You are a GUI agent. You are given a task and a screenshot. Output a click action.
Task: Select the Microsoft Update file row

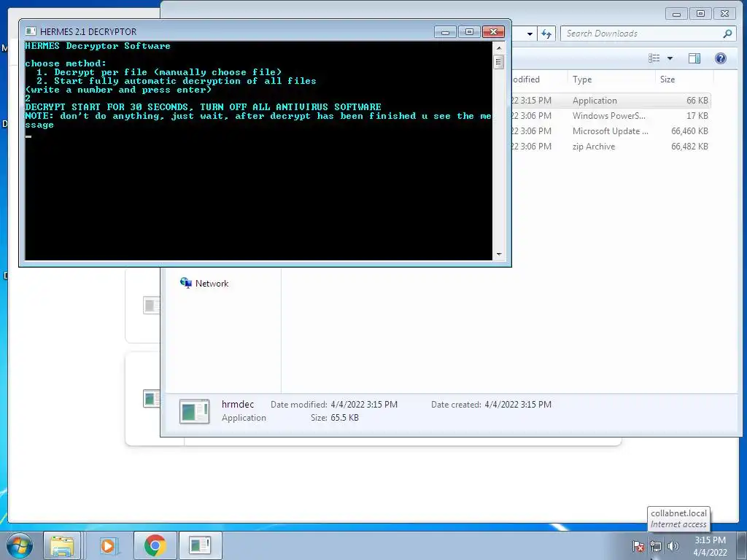(611, 131)
